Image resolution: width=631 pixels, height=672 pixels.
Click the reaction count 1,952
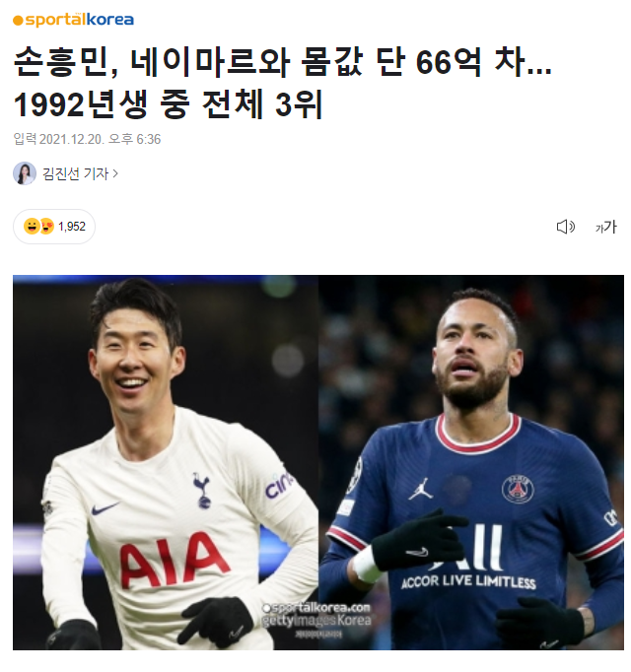pyautogui.click(x=72, y=227)
